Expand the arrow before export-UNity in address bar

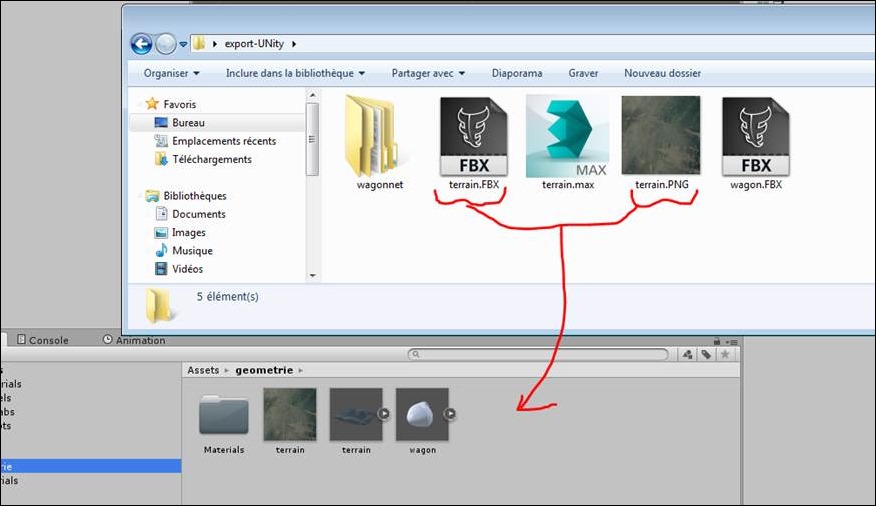point(215,44)
